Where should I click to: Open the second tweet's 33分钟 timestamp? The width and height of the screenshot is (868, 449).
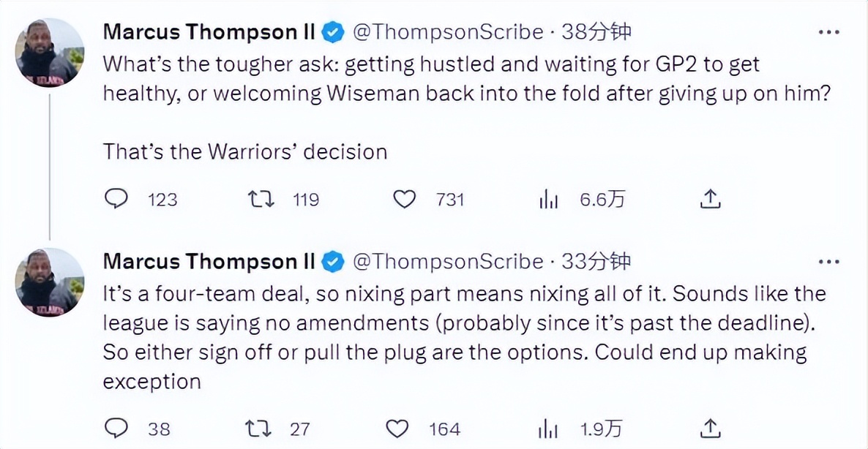595,262
